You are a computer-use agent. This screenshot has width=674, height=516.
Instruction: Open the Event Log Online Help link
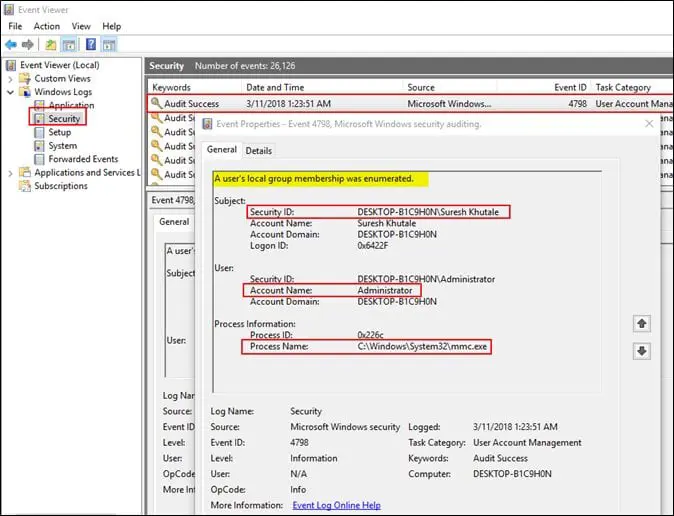click(336, 506)
